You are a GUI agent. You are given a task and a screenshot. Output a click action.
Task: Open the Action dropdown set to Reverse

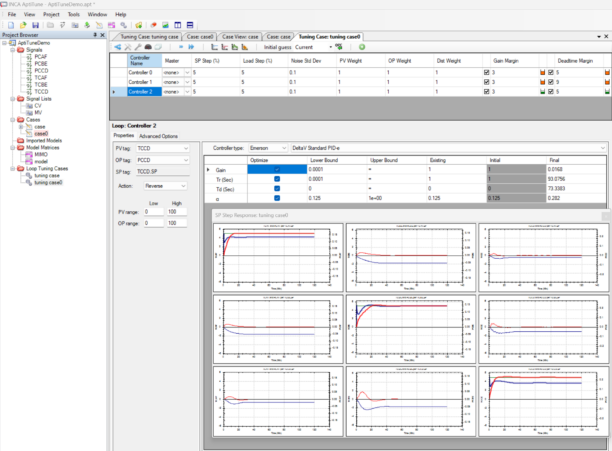click(167, 185)
